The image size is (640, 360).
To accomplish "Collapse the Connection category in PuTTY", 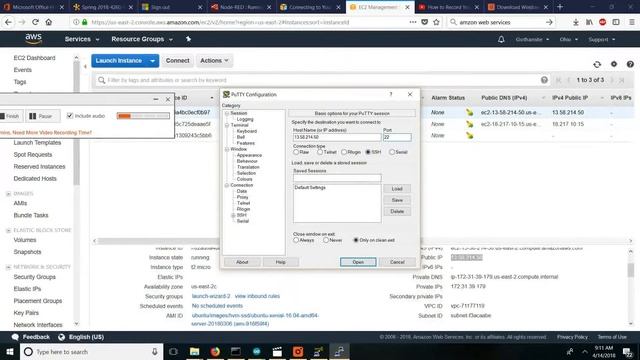I will (x=227, y=185).
